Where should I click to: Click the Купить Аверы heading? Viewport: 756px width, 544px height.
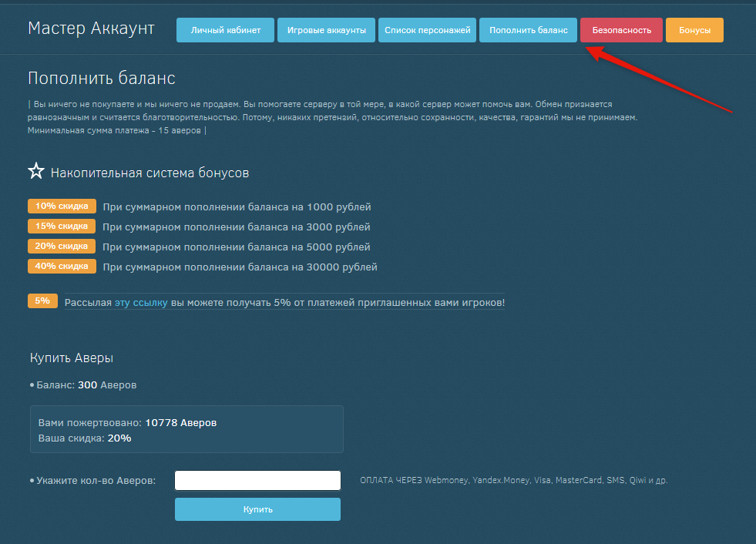(x=72, y=358)
